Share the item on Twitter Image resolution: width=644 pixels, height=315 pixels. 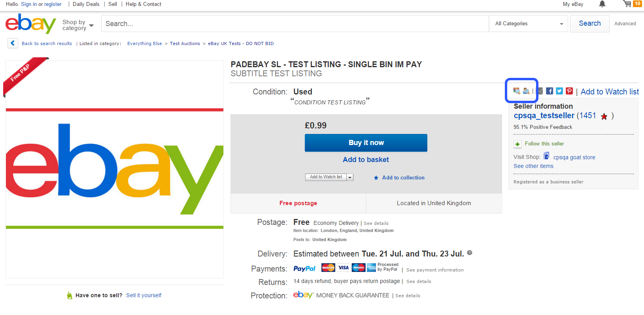coord(559,91)
